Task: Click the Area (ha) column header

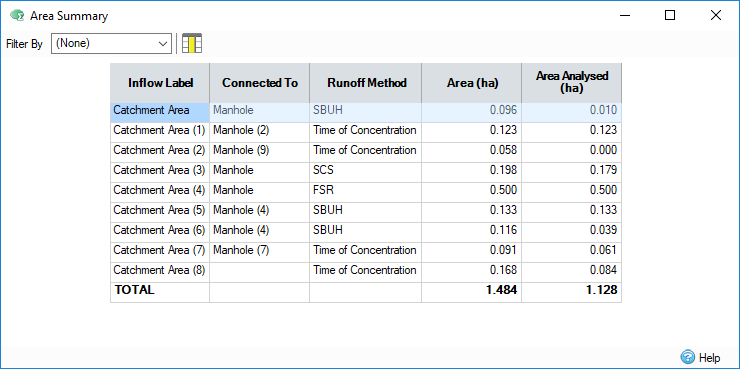Action: 471,83
